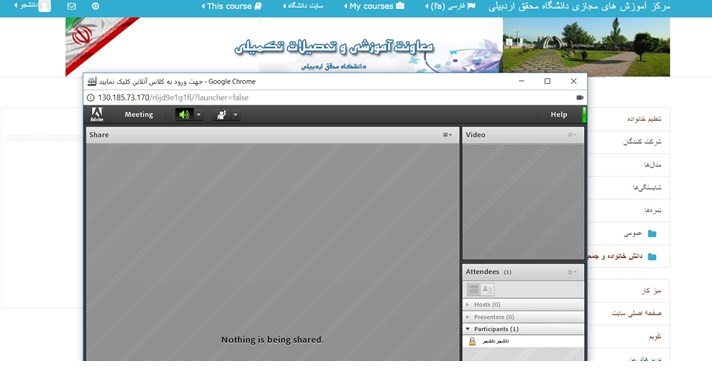Open the فارسی (fa) language menu
712x370 pixels.
point(450,6)
